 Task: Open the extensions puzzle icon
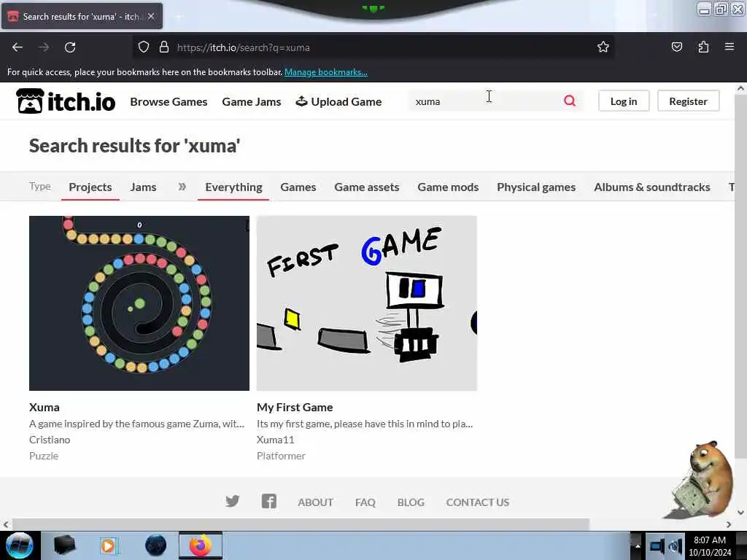[x=703, y=47]
